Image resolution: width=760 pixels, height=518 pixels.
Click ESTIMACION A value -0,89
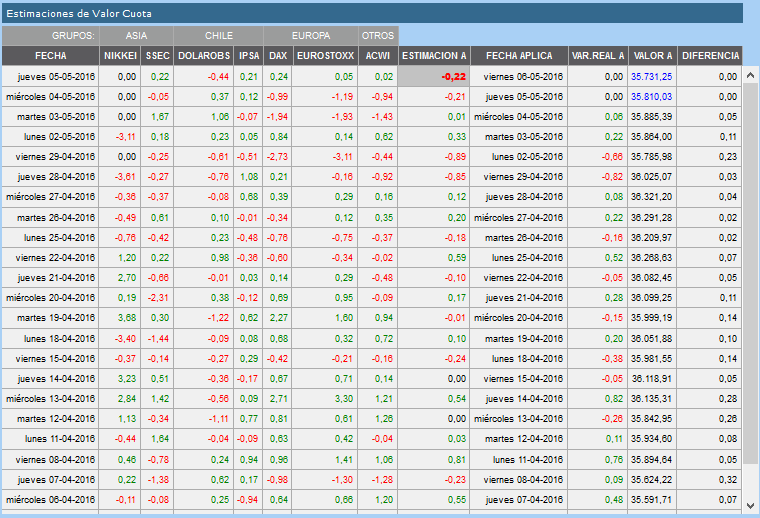(x=455, y=157)
